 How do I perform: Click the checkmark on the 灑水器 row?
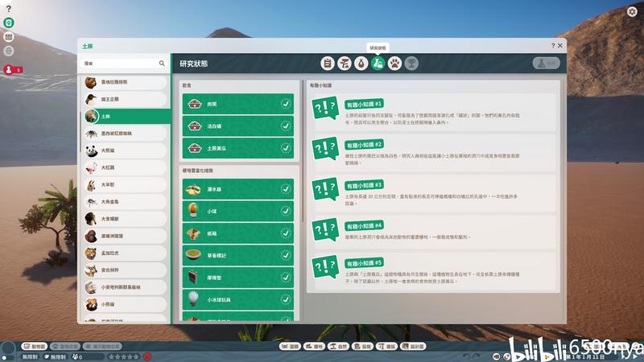(x=286, y=189)
